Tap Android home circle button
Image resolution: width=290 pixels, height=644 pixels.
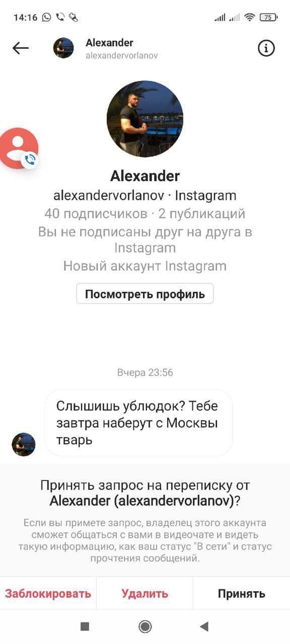pos(145,626)
